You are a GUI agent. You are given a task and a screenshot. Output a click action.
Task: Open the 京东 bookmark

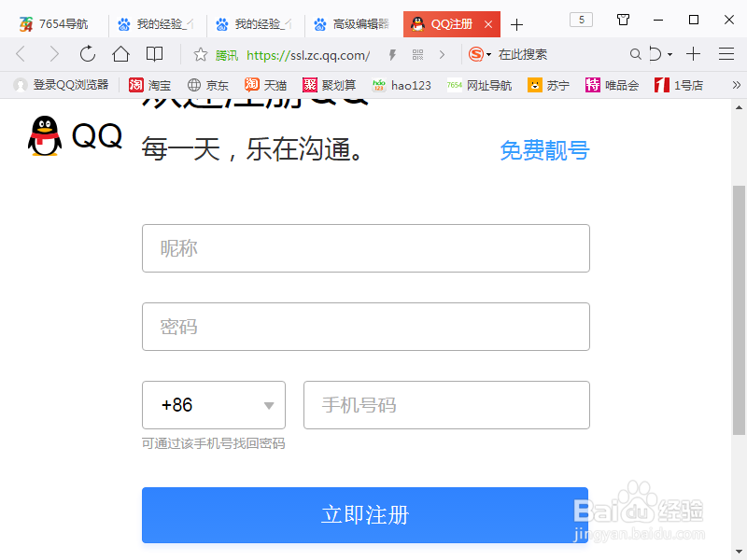(207, 85)
